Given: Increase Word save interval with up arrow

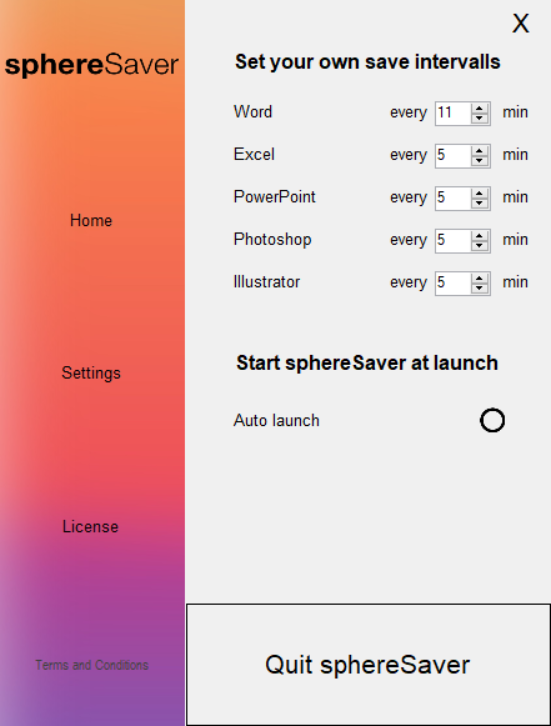Looking at the screenshot, I should (x=480, y=108).
